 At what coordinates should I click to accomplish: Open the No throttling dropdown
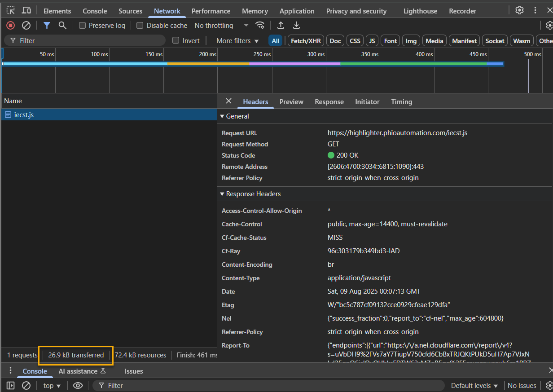click(221, 26)
